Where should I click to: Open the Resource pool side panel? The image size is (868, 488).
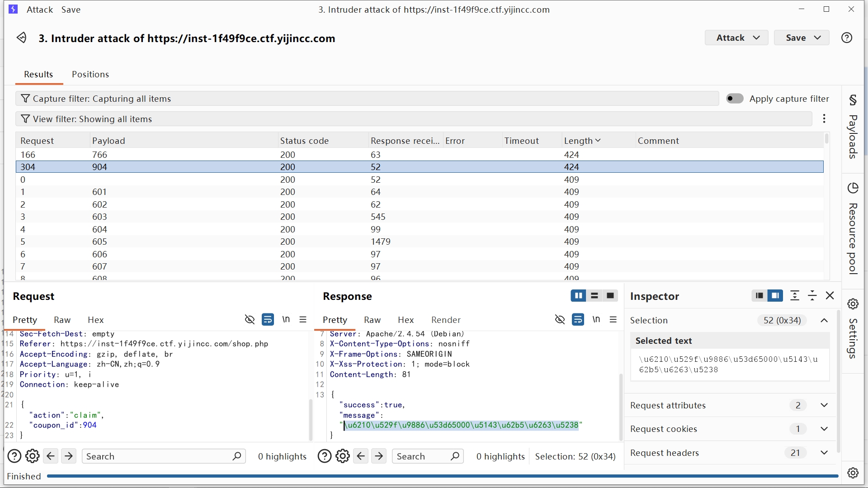coord(853,228)
